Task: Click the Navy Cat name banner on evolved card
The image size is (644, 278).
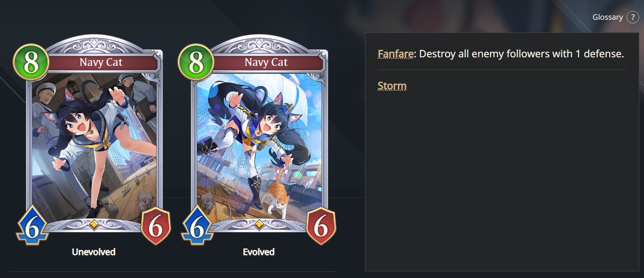Action: (x=266, y=62)
